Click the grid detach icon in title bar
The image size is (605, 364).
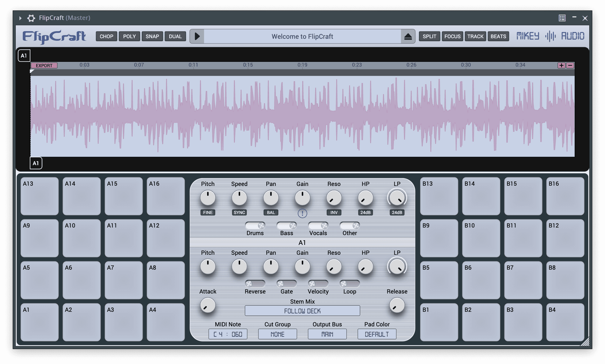point(562,18)
